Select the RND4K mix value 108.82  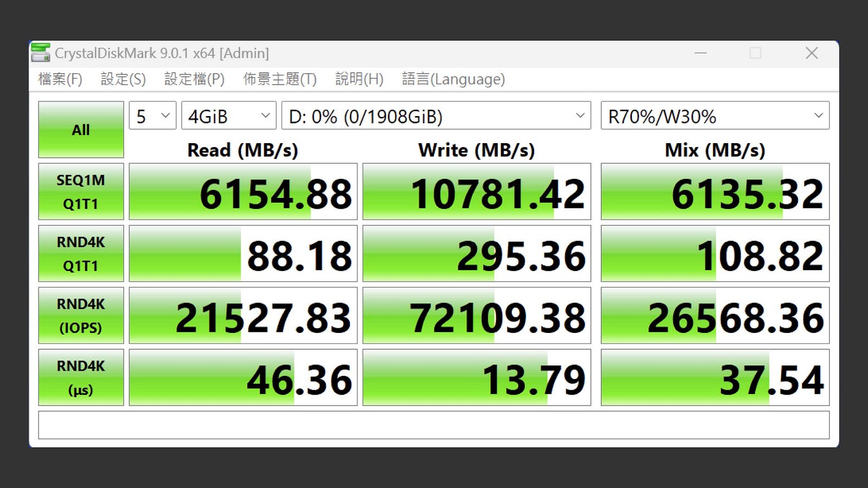pyautogui.click(x=715, y=253)
